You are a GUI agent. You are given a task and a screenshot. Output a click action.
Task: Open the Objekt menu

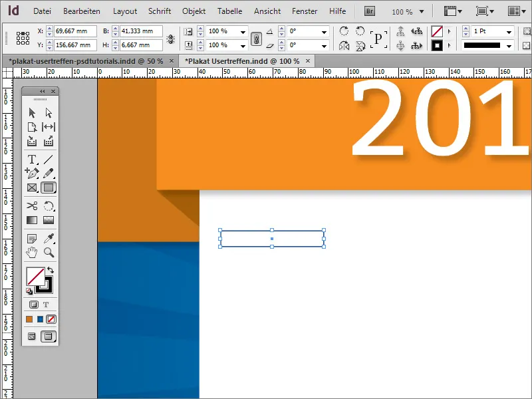[194, 11]
